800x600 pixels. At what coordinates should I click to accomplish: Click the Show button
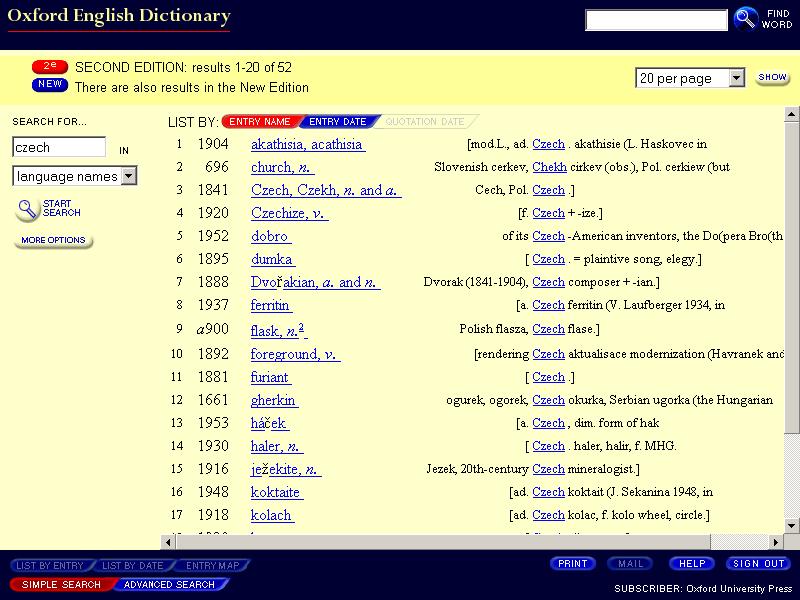pos(772,77)
